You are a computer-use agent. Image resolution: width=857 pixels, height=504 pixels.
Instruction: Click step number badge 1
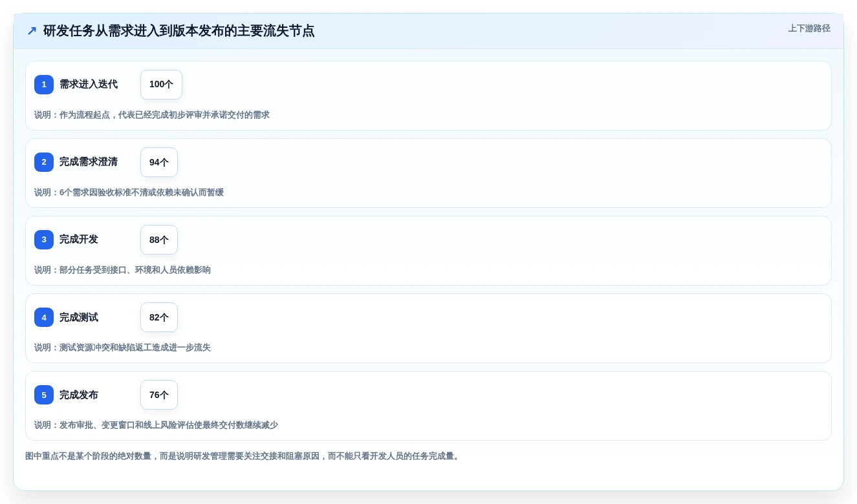pos(44,85)
